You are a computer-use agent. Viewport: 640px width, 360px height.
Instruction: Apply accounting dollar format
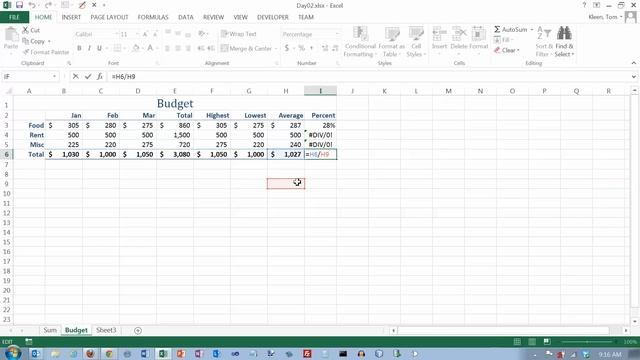(287, 48)
